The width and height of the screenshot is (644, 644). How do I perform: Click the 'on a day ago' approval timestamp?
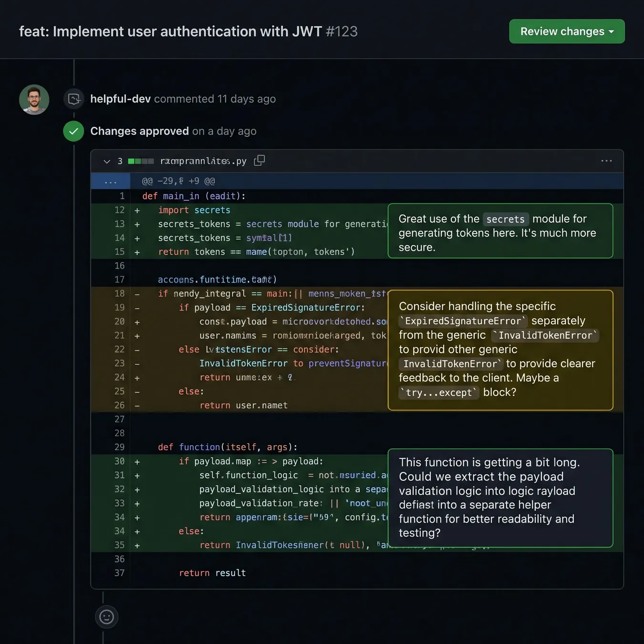[224, 131]
